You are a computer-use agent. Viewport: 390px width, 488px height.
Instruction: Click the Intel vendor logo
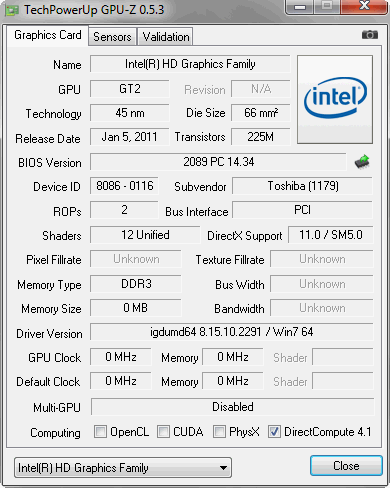click(335, 99)
